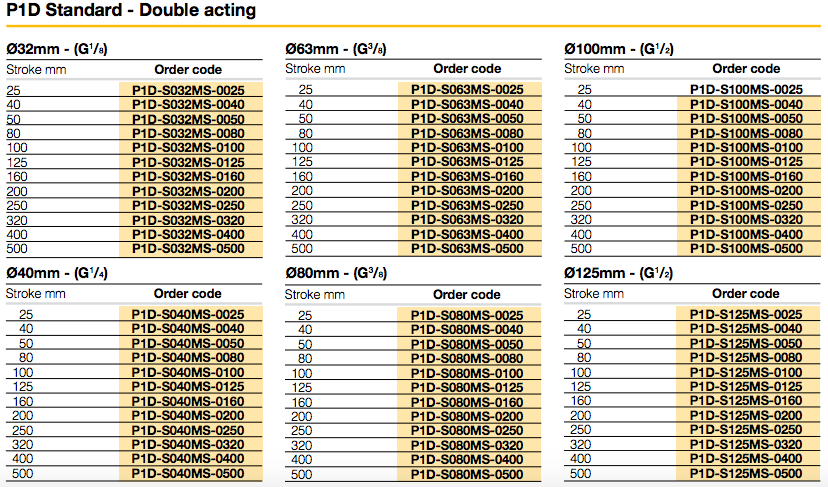Image resolution: width=828 pixels, height=487 pixels.
Task: Select order code P1D-S125MS-0400
Action: [746, 459]
